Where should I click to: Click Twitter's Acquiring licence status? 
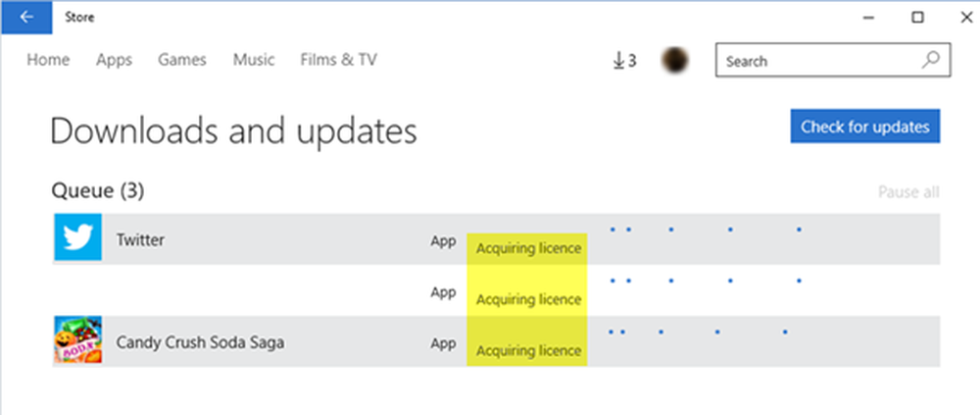click(528, 248)
